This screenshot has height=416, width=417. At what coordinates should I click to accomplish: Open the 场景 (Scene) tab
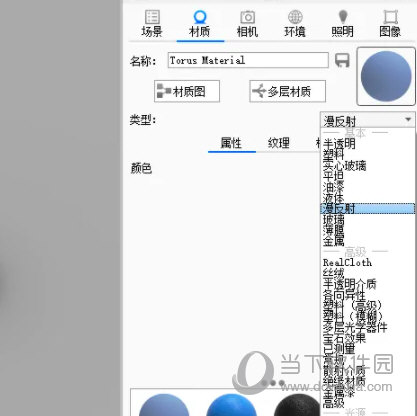coord(152,24)
